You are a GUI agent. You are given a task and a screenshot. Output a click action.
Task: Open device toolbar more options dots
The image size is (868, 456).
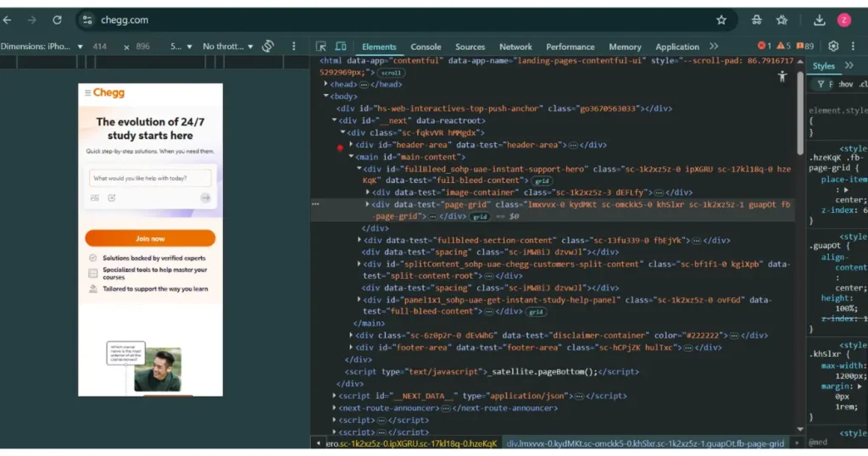(294, 47)
